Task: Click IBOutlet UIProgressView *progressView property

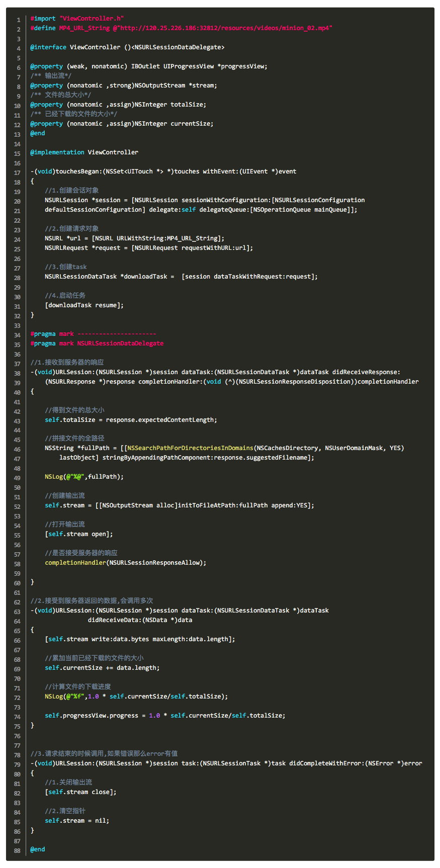Action: [x=199, y=66]
